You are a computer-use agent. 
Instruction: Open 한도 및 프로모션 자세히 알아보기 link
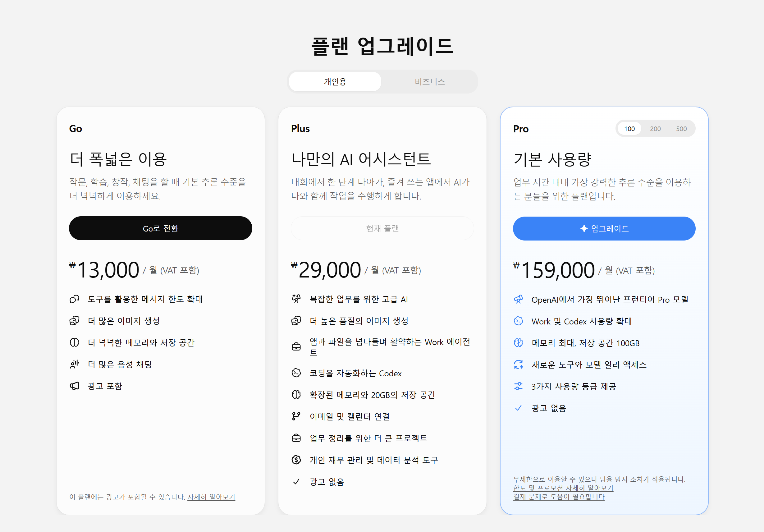pyautogui.click(x=563, y=488)
